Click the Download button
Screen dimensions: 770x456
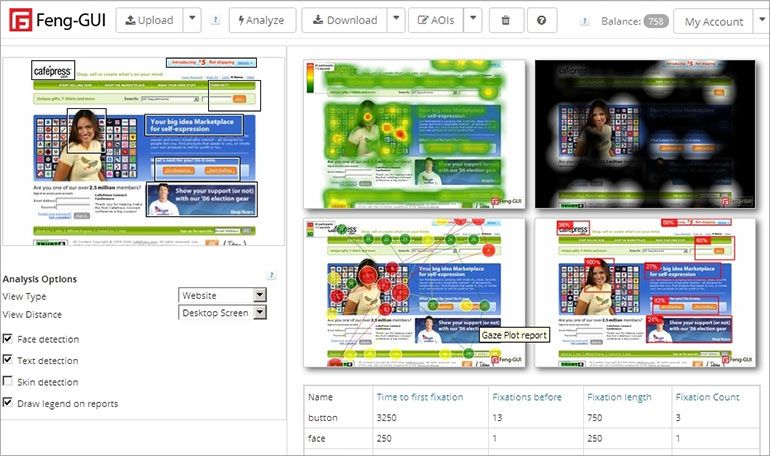[342, 20]
